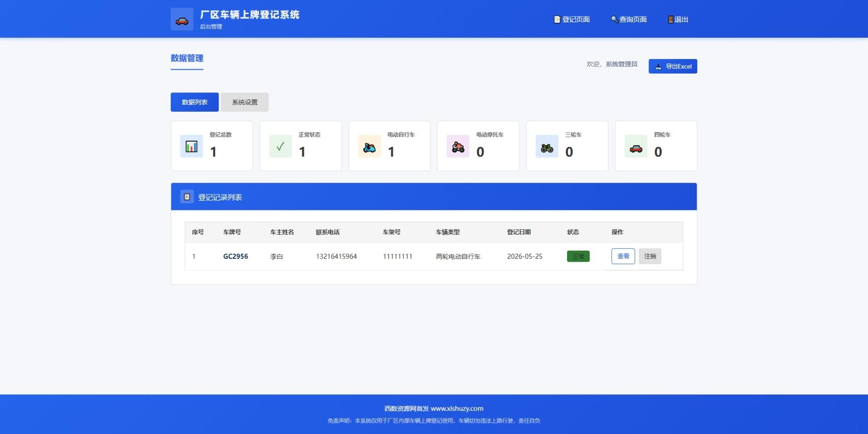Cancel record GC2956 with 注销 button

pos(650,256)
